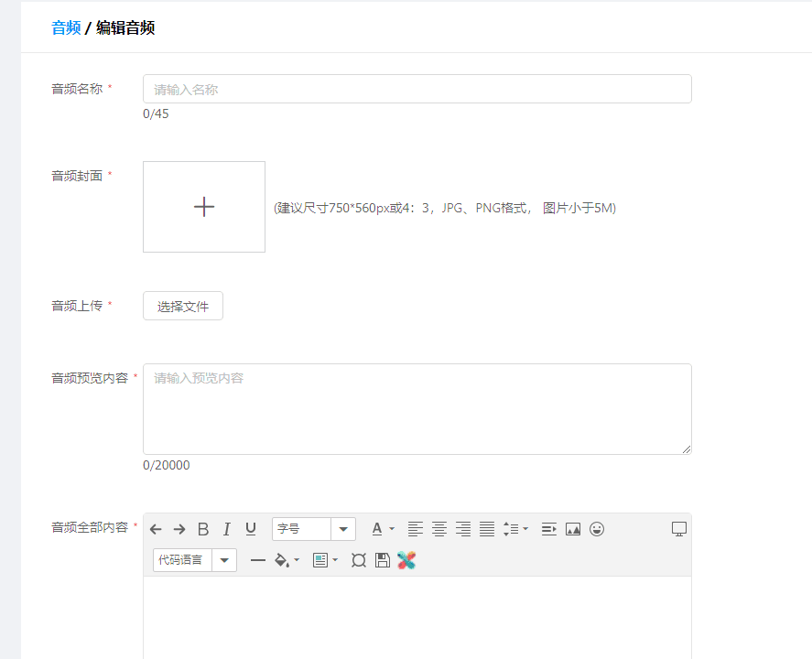Justify the text alignment
The image size is (812, 659).
coord(487,529)
